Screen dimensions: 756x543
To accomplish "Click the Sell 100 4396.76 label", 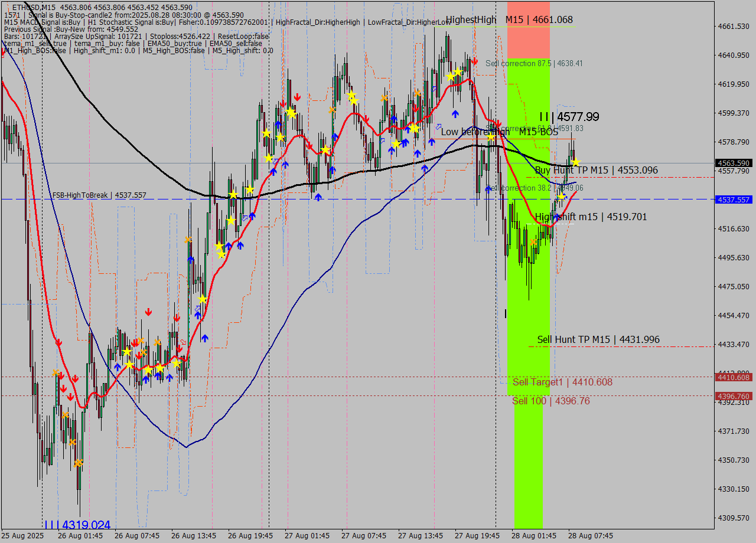I will [550, 401].
